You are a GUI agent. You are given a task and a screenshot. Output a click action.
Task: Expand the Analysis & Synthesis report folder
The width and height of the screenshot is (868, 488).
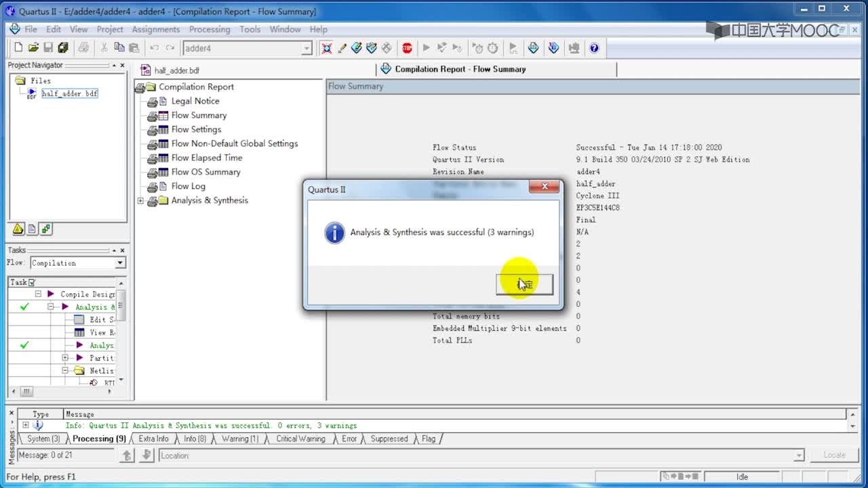tap(141, 201)
